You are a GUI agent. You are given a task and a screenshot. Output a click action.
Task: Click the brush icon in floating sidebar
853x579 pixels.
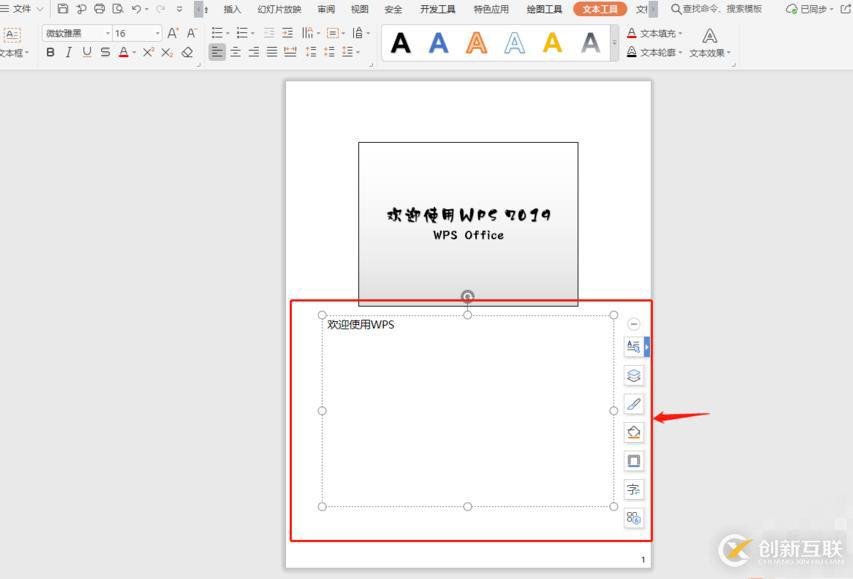634,404
